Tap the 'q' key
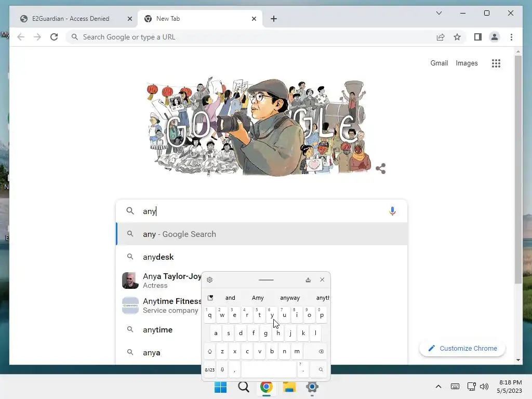This screenshot has height=399, width=532. tap(210, 315)
